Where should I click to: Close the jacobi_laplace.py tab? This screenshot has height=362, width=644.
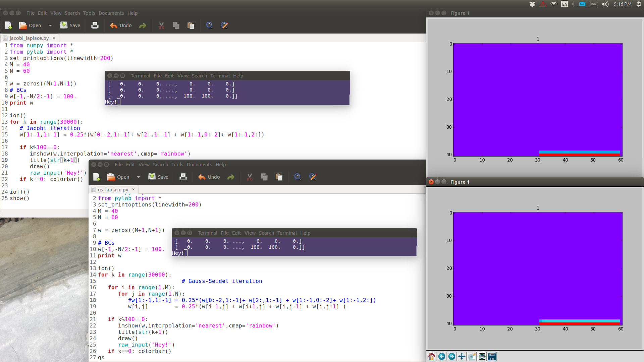click(x=54, y=38)
